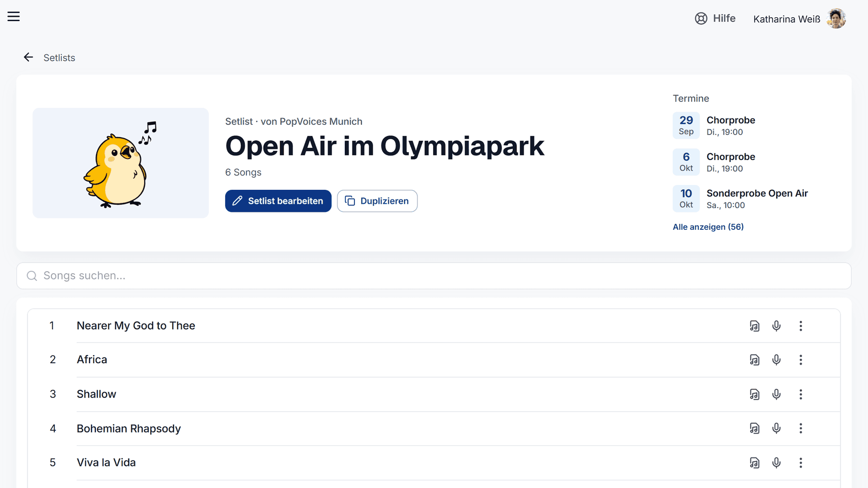Open the Hilfe help link
This screenshot has height=488, width=868.
coord(715,18)
